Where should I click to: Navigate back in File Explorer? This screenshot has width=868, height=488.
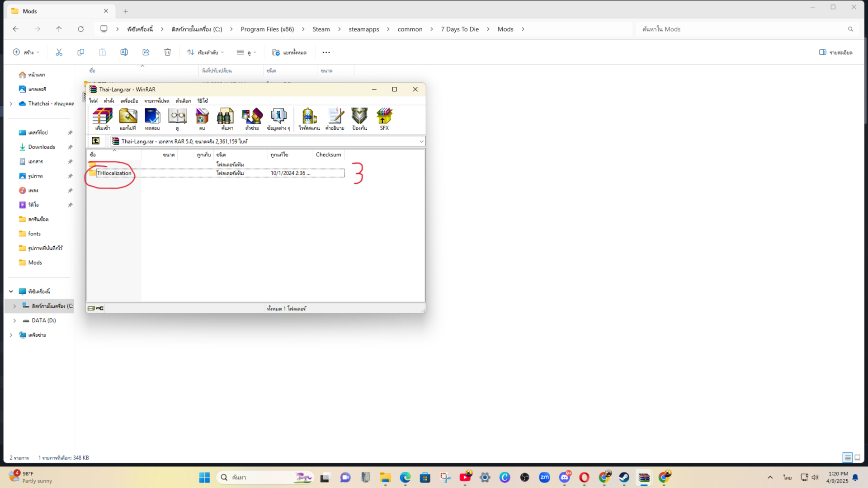tap(16, 29)
